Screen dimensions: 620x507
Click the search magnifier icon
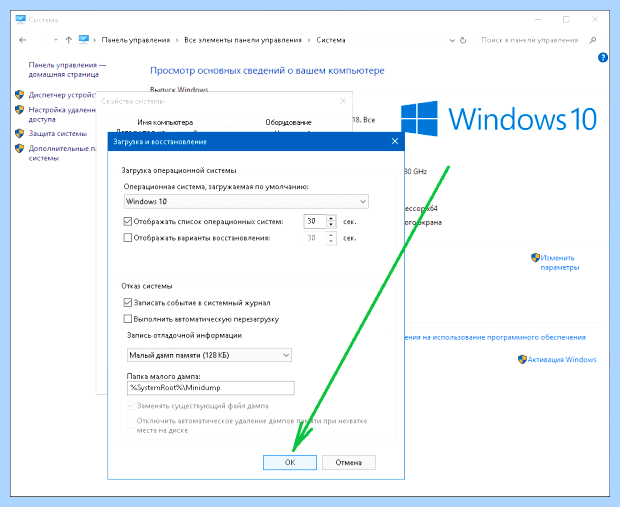[592, 40]
